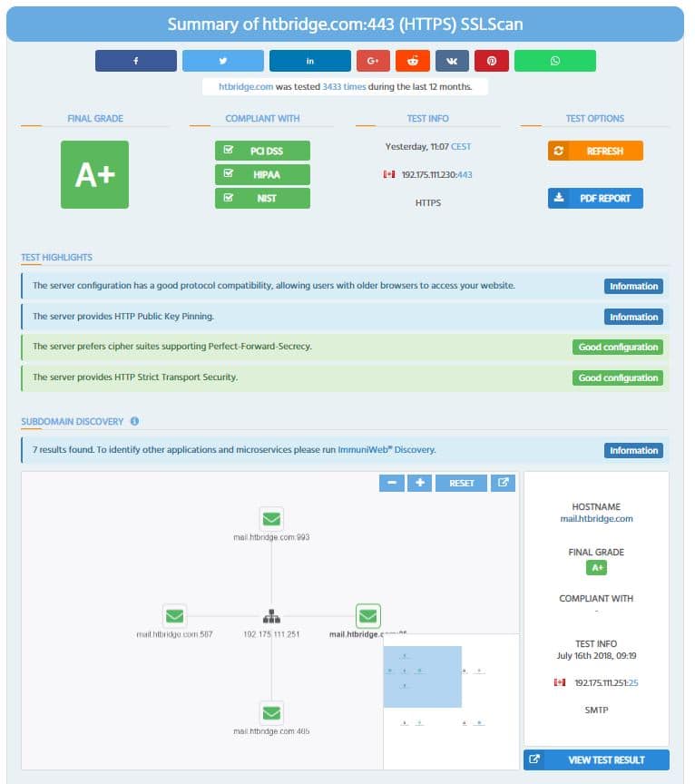This screenshot has height=784, width=695.
Task: Click the minimap overview of the map
Action: click(x=451, y=701)
